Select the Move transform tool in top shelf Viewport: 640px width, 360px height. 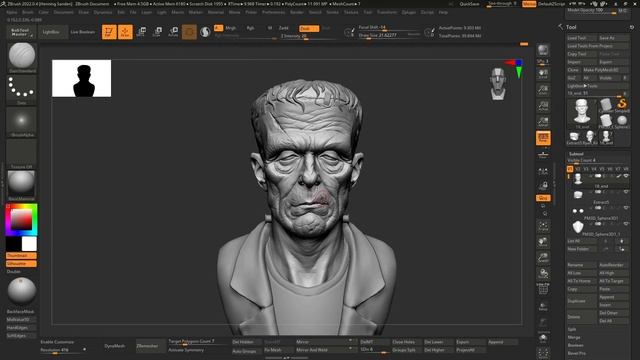tap(141, 32)
